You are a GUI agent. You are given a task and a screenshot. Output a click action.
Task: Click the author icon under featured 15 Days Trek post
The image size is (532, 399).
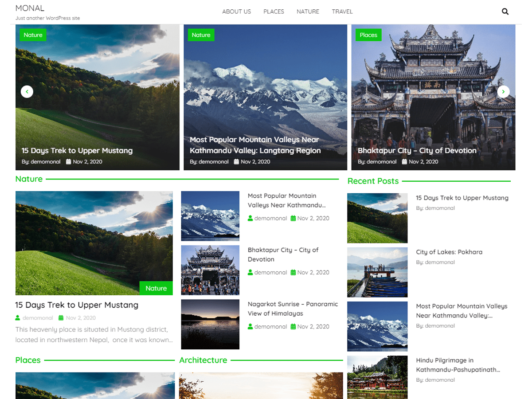tap(18, 318)
